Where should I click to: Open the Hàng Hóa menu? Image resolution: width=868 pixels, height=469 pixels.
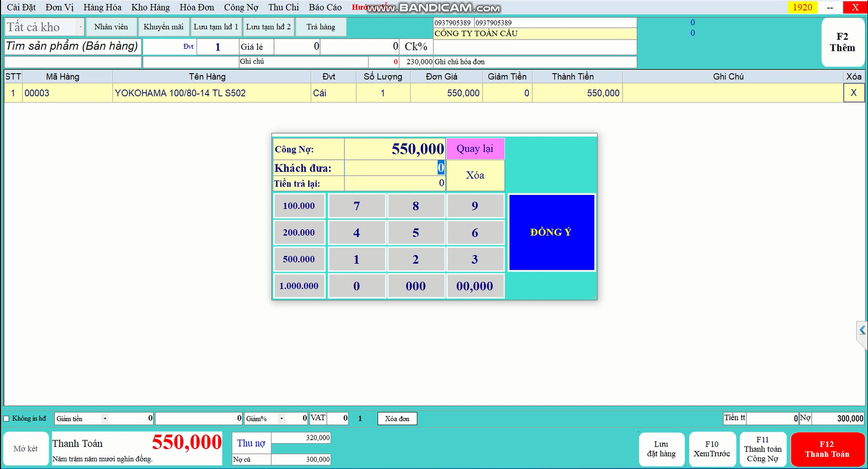102,7
